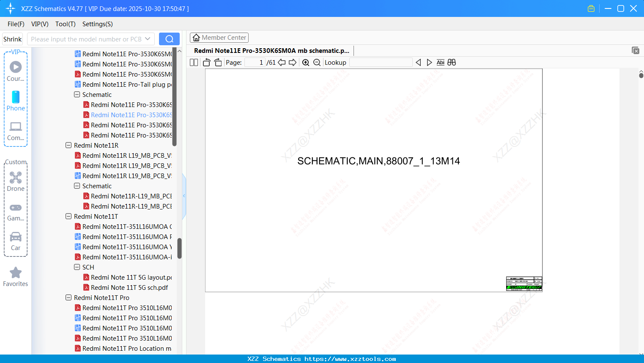Open the Favorites panel
644x363 pixels.
16,276
